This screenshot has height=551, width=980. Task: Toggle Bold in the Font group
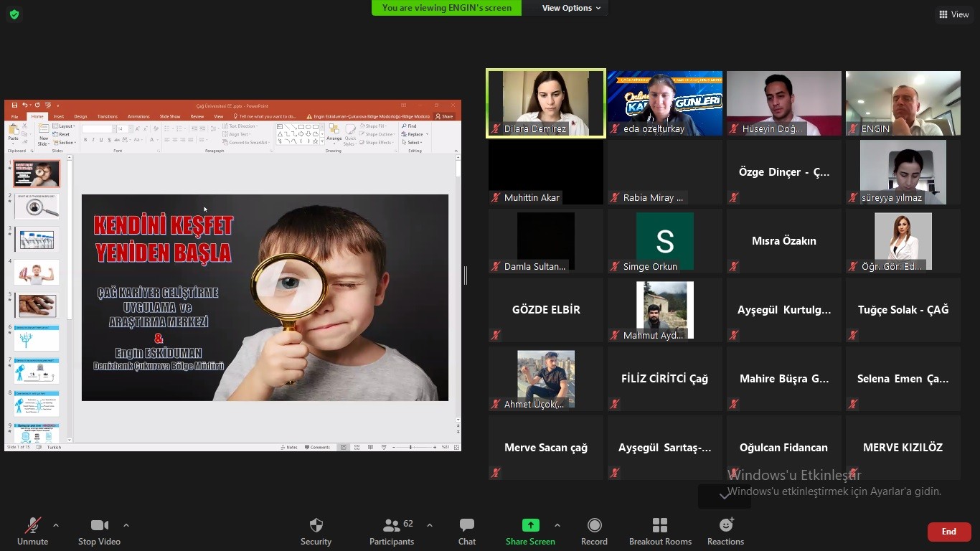click(85, 140)
